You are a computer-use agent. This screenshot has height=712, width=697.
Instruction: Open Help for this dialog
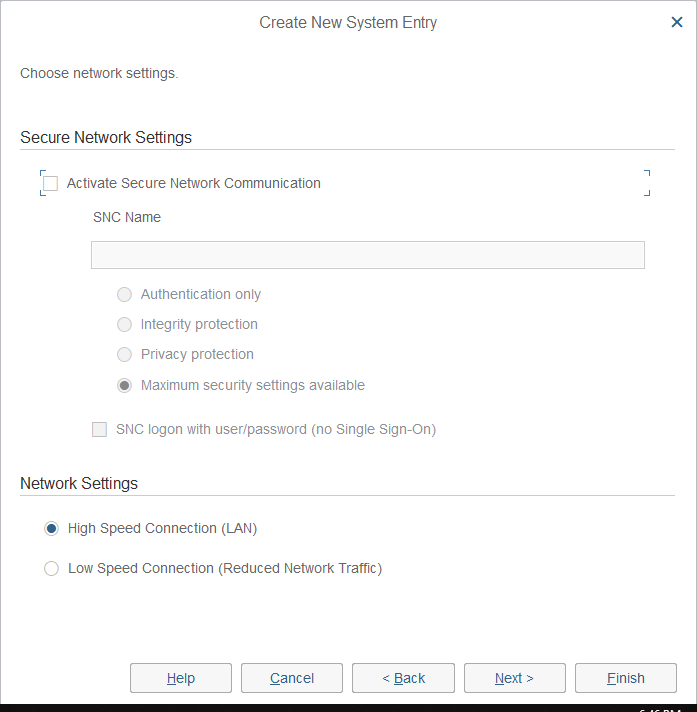pos(181,678)
